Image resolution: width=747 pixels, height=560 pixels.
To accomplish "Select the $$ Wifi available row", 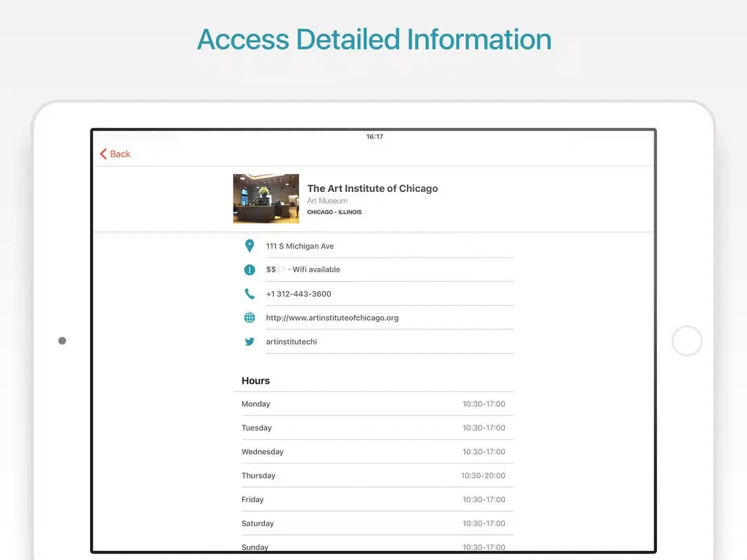I will [x=379, y=269].
